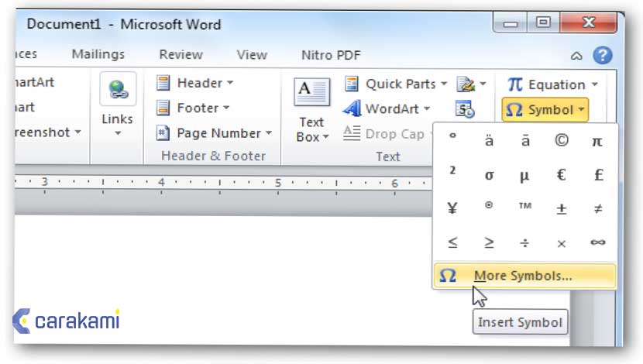The image size is (643, 364).
Task: Open the Page Number dropdown
Action: 214,133
